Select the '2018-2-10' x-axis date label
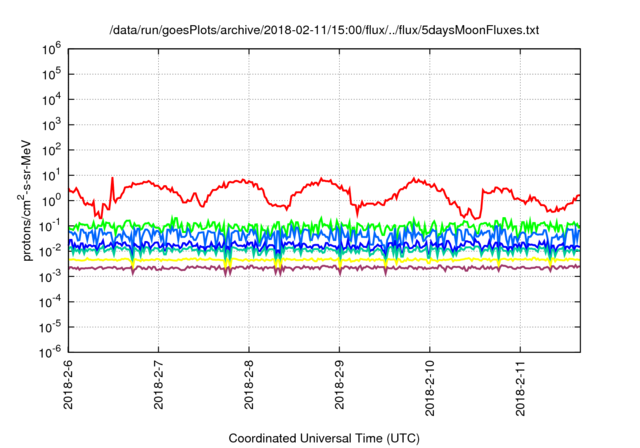640x448 pixels. coord(430,388)
